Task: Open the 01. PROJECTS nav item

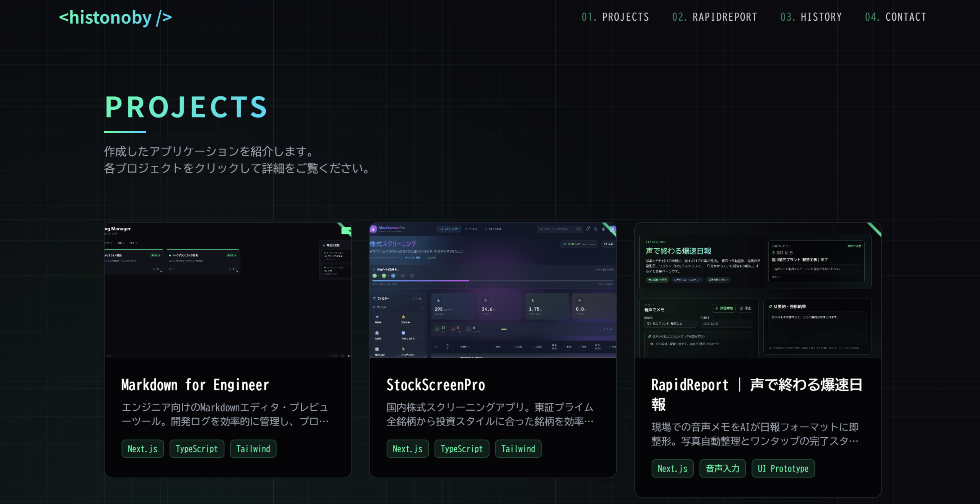Action: (615, 17)
